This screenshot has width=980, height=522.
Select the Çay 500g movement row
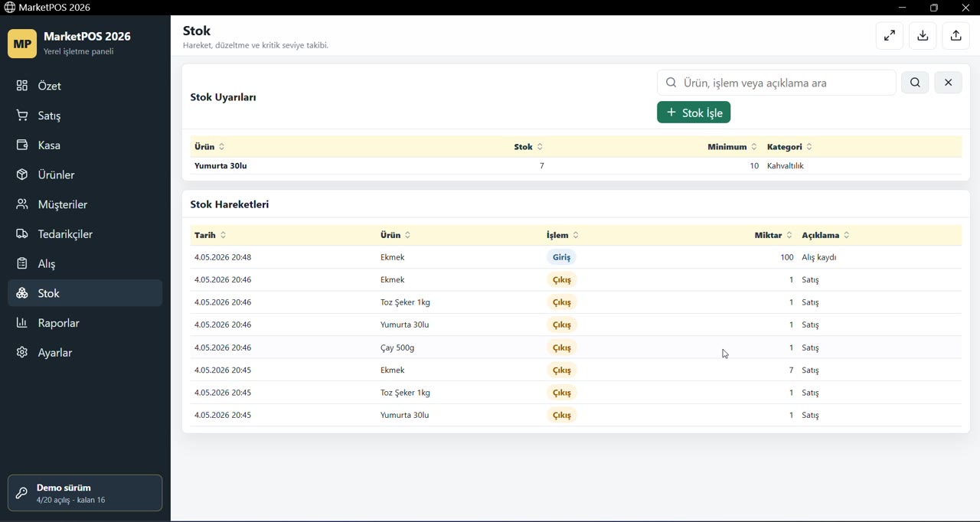[x=576, y=347]
